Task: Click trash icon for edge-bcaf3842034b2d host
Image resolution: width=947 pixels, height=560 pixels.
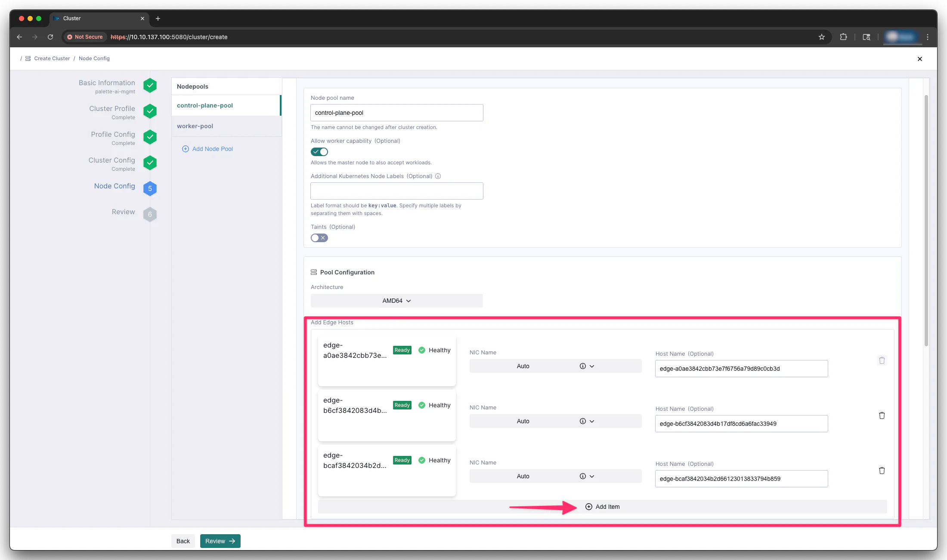Action: (882, 471)
